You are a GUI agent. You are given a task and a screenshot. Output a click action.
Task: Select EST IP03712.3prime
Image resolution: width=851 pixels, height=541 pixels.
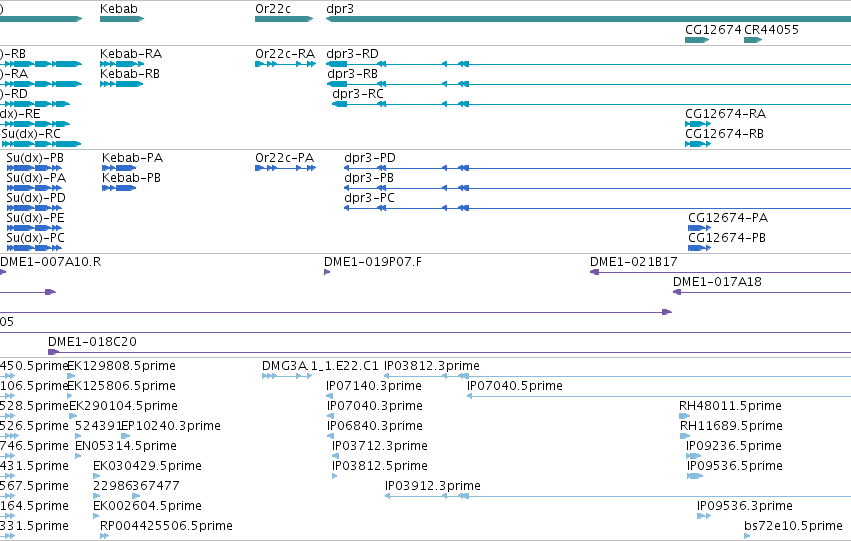335,456
